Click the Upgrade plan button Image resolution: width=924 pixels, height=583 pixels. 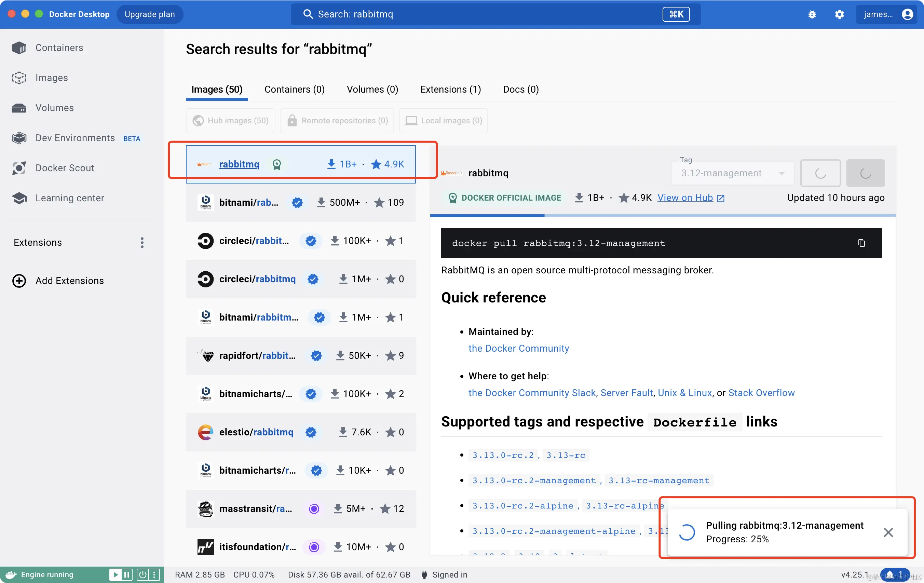[150, 14]
